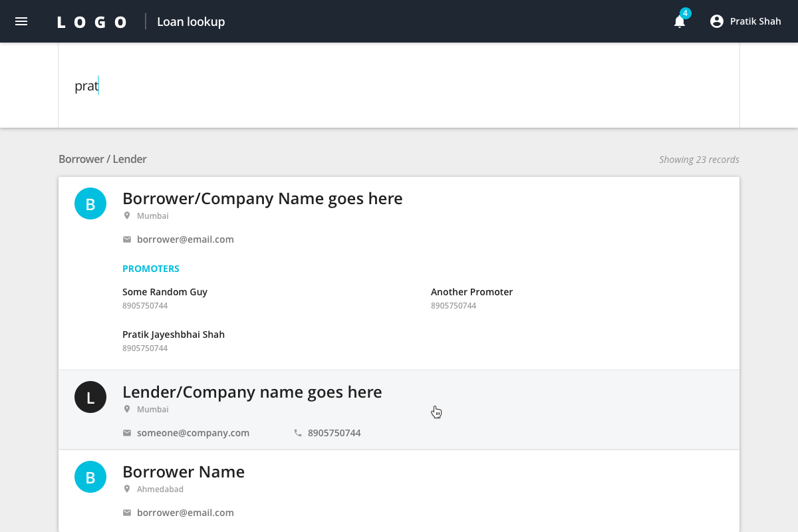
Task: Click the Borrower Name blue B avatar
Action: 90,477
